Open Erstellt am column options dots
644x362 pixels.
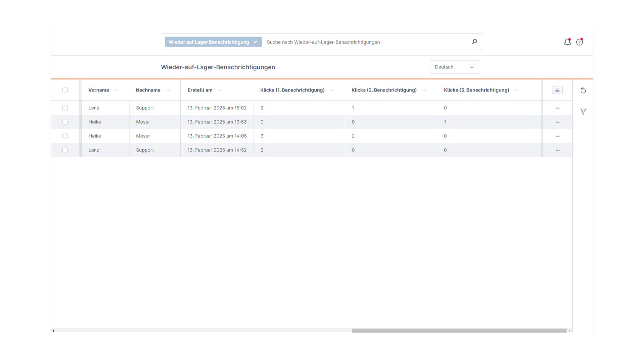220,90
